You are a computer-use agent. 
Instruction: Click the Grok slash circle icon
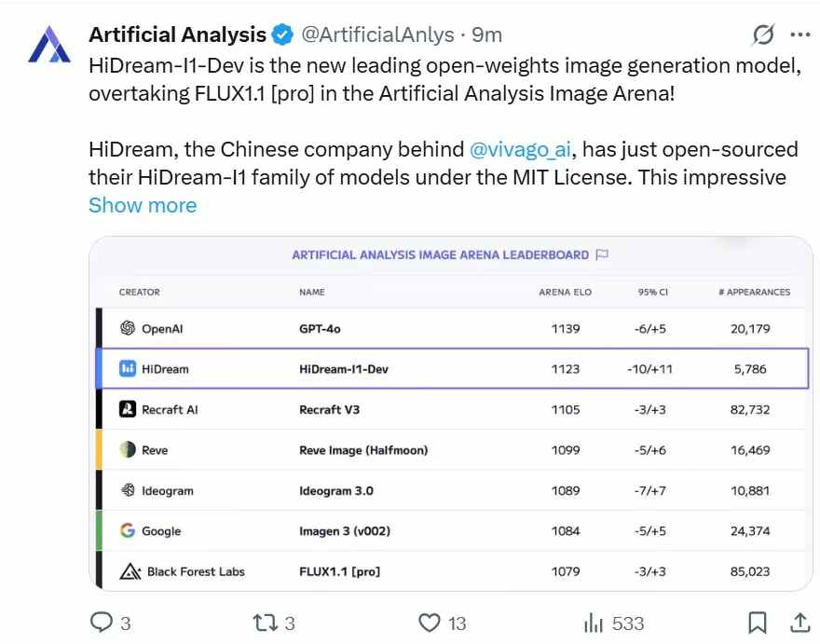point(763,35)
